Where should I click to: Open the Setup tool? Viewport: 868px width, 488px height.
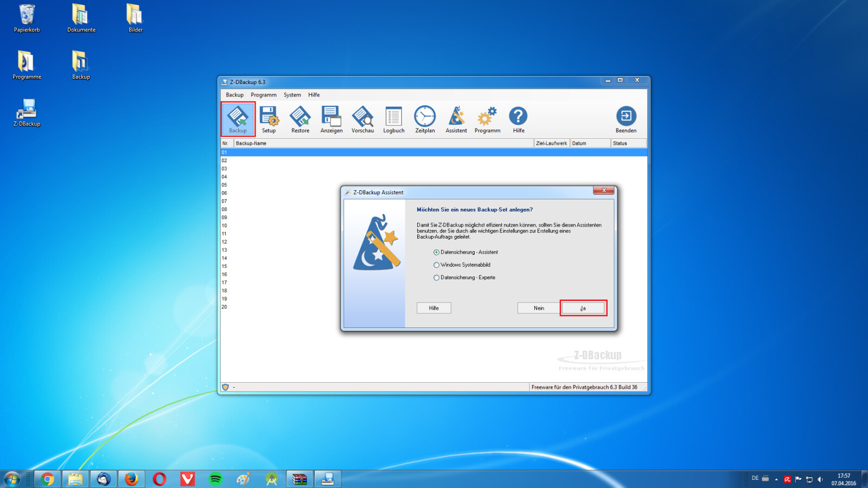[269, 118]
